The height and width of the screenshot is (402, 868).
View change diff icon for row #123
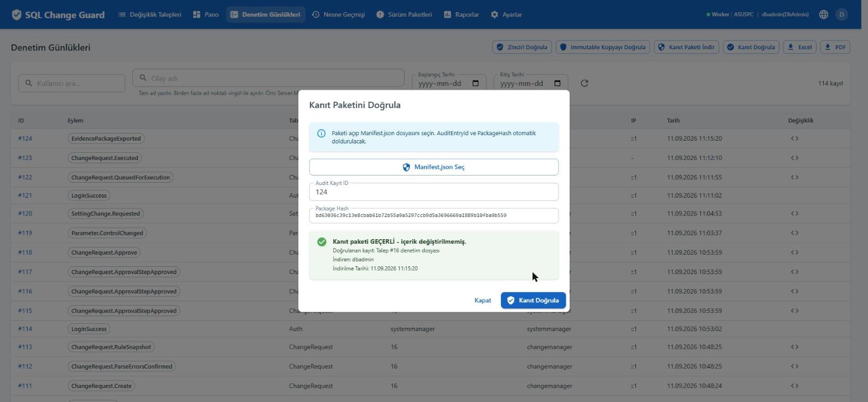[794, 158]
